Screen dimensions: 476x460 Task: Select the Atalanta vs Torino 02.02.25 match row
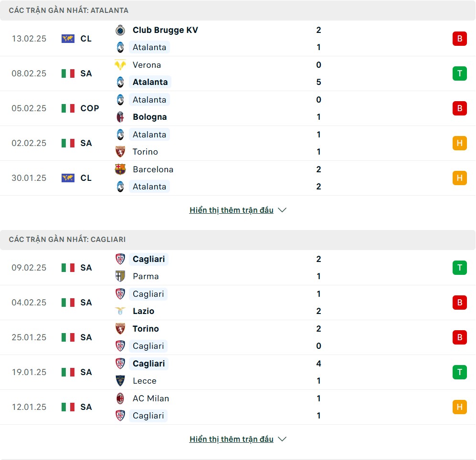pos(238,143)
